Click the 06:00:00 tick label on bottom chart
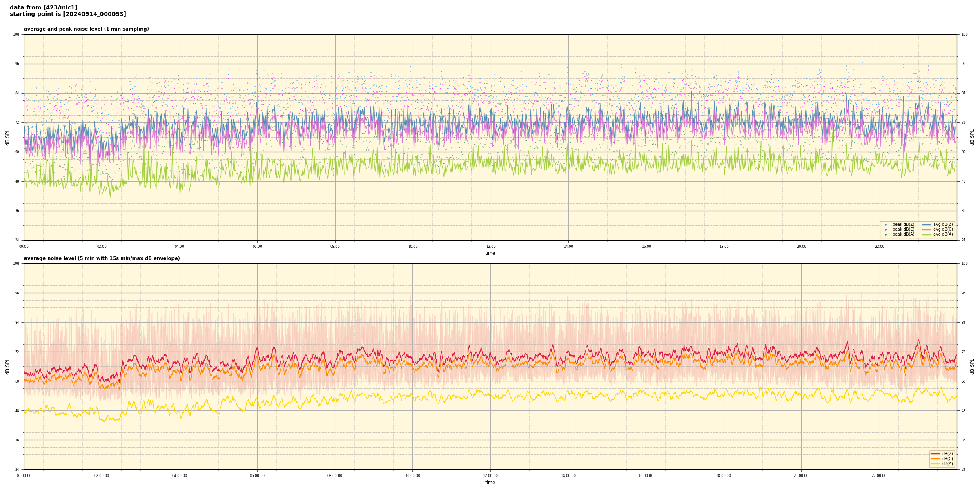 [257, 476]
